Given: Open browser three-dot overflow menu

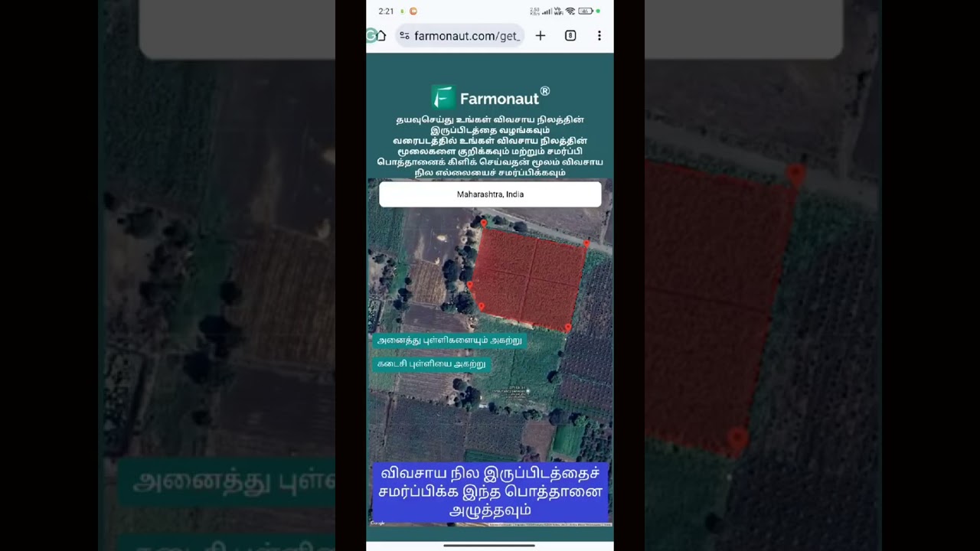Looking at the screenshot, I should tap(599, 36).
